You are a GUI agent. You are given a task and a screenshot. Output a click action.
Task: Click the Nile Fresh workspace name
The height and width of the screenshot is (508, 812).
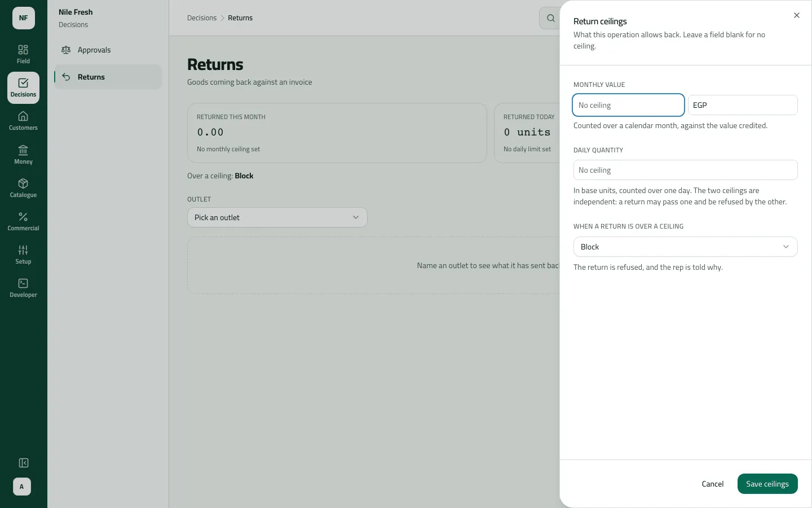(76, 12)
